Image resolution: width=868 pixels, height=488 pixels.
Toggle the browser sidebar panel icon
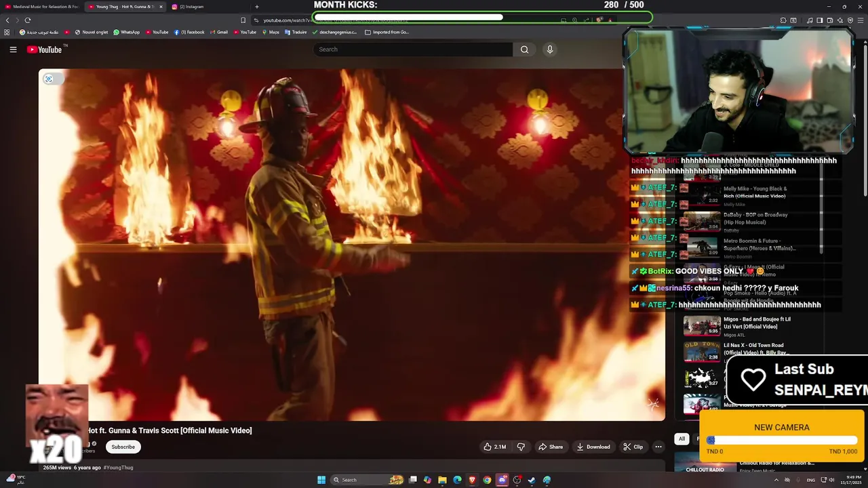(x=819, y=20)
